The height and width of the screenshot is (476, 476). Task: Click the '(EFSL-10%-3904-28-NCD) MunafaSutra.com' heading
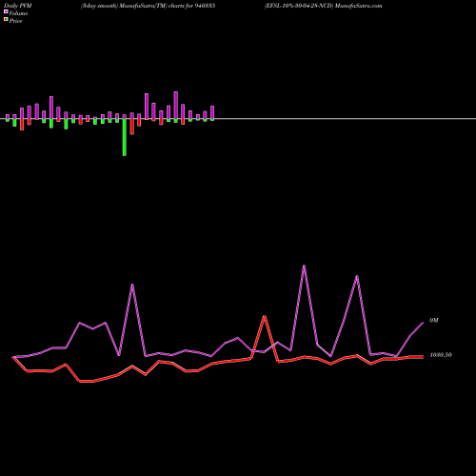click(x=323, y=6)
